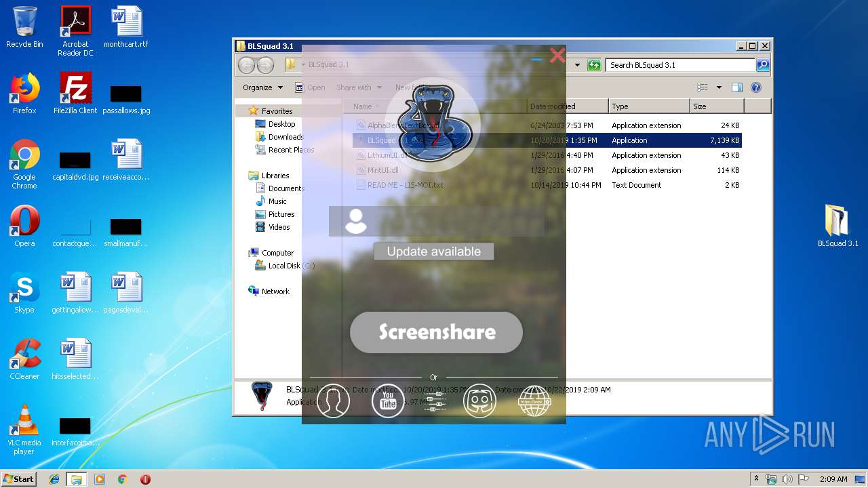Open the Organize menu dropdown
Screen dimensions: 868x488
262,87
